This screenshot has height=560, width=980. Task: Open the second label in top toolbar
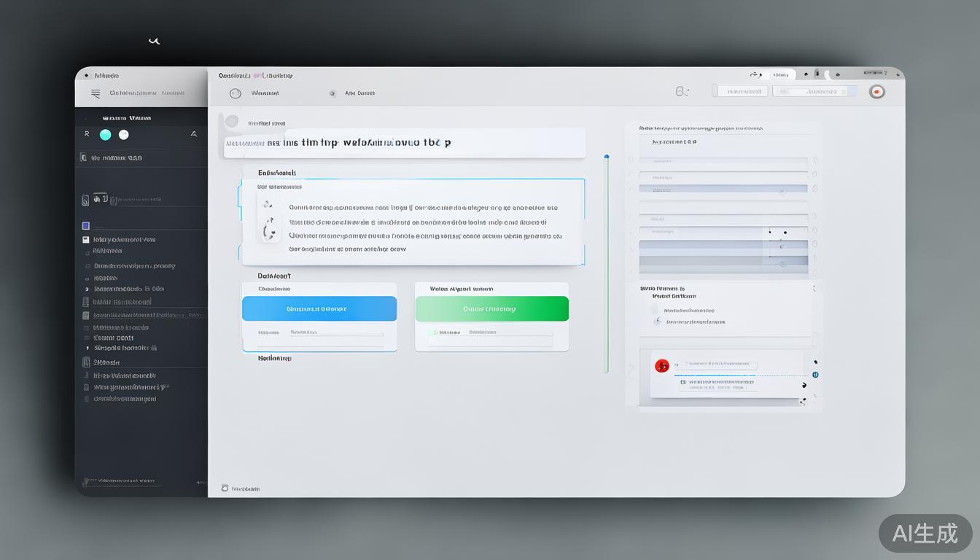coord(360,93)
